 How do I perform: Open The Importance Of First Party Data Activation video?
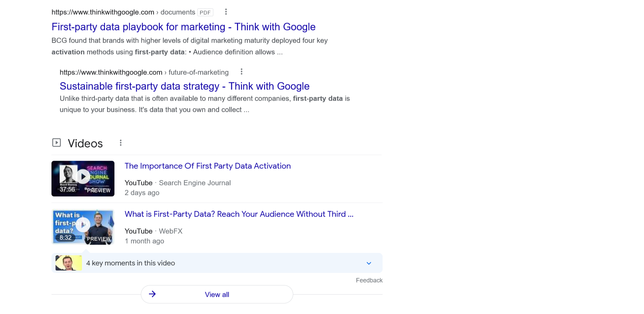point(207,166)
